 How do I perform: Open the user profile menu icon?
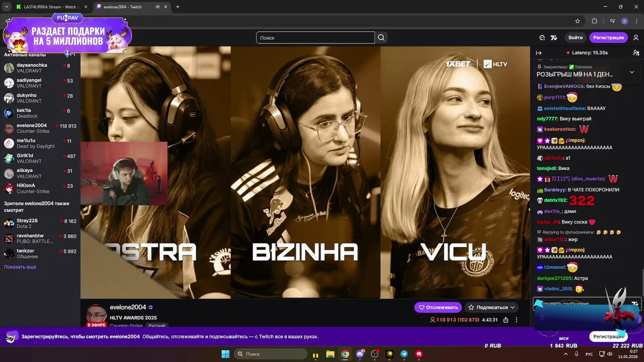(x=636, y=38)
